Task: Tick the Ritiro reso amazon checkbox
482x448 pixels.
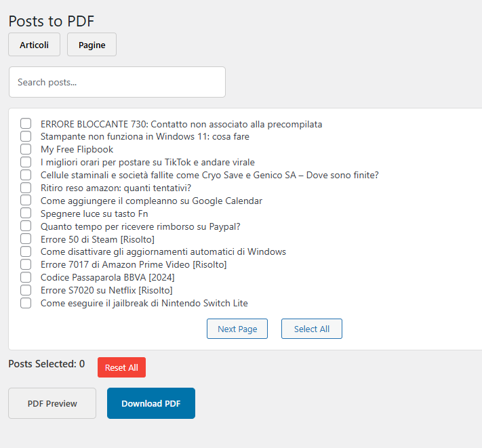Action: 26,188
